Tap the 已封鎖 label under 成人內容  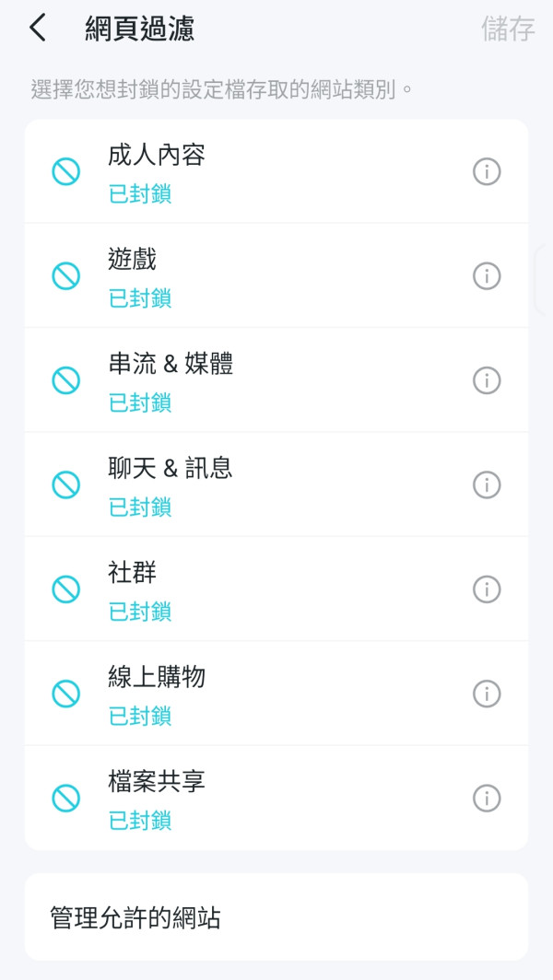point(138,193)
